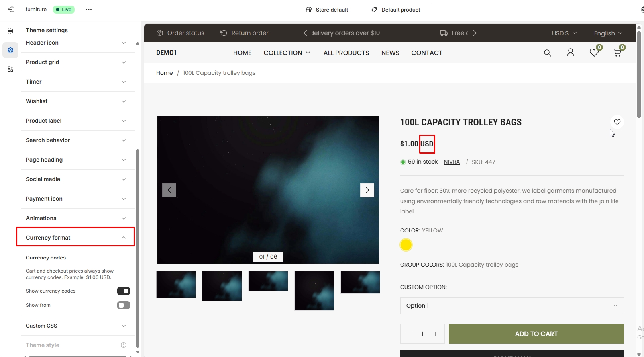Open the USD $ currency selector

pyautogui.click(x=564, y=33)
